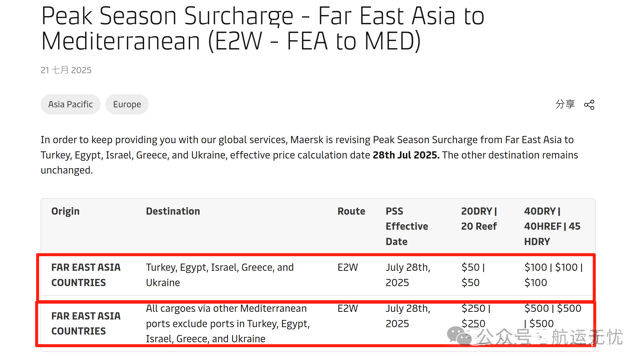Select the Asia Pacific tag
The height and width of the screenshot is (363, 644).
coord(71,104)
